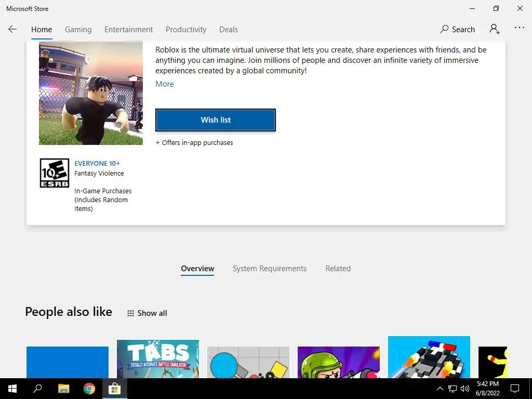Expand the description with More link

pos(165,84)
